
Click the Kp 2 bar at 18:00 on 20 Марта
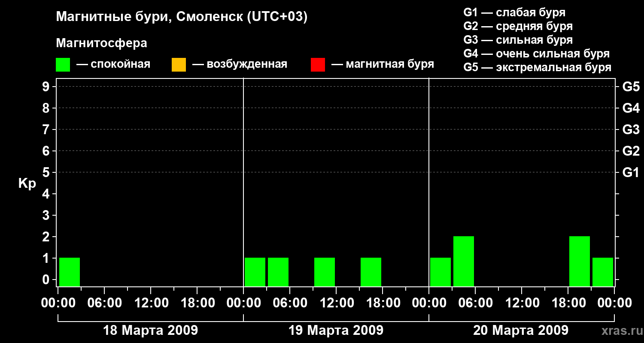(580, 261)
